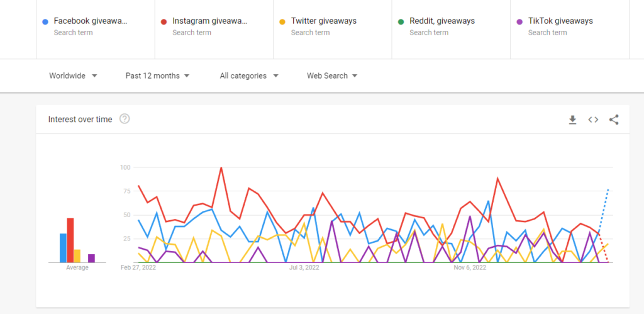
Task: Click the blue dot for Facebook giveaways
Action: click(x=45, y=21)
